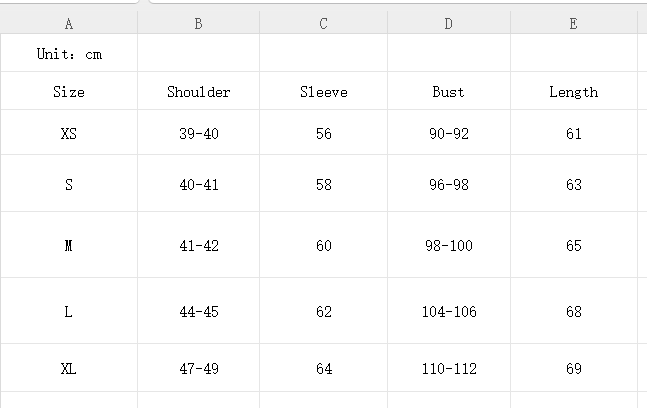This screenshot has height=408, width=647.
Task: Select column D header
Action: [448, 24]
